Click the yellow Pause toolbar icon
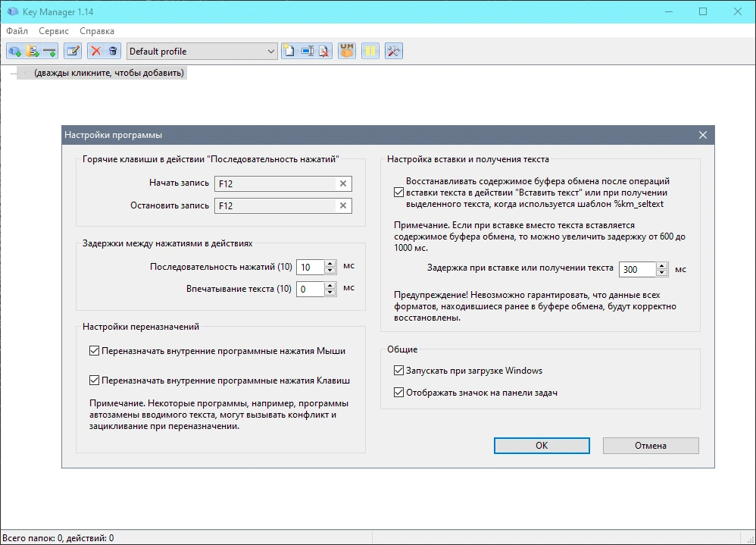The height and width of the screenshot is (545, 756). click(x=370, y=51)
